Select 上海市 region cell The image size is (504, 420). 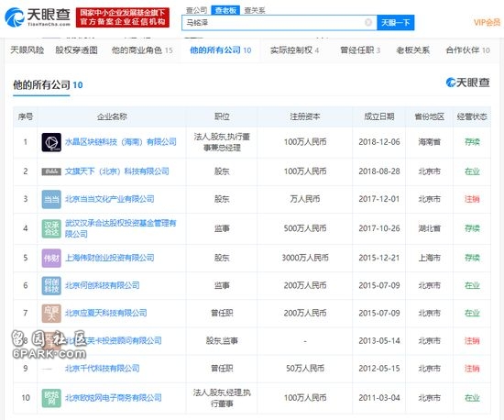pos(430,258)
